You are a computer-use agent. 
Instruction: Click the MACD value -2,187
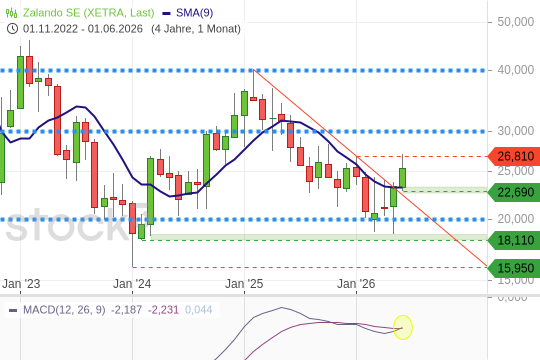pyautogui.click(x=126, y=310)
